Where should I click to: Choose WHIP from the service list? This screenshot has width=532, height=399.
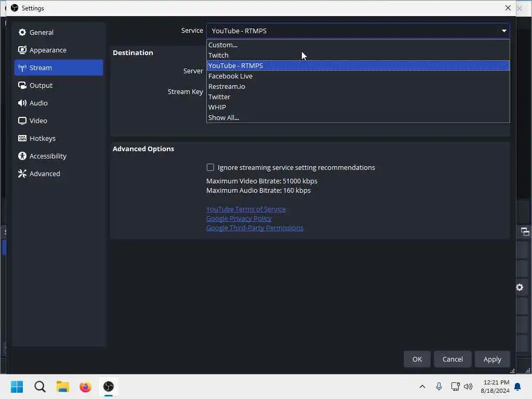click(358, 107)
